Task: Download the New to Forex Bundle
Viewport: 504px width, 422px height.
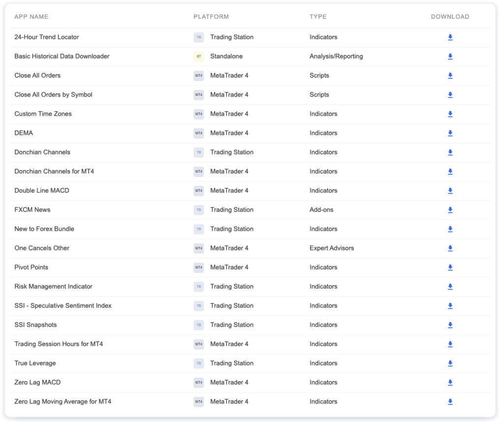Action: pos(450,229)
